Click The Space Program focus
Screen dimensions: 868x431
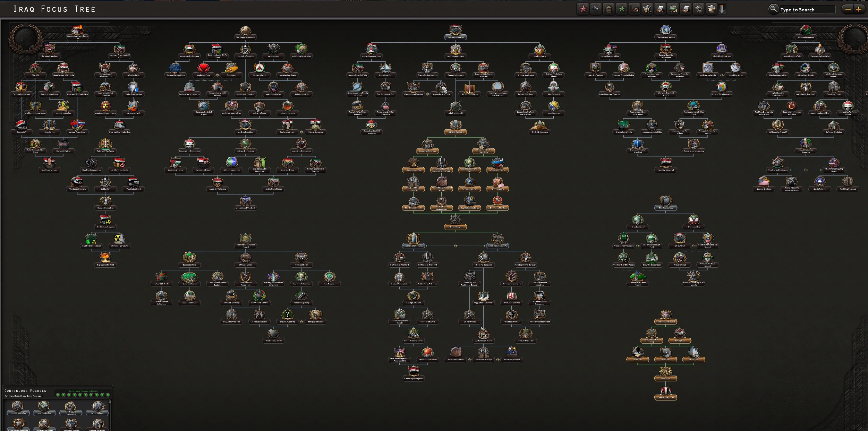click(77, 184)
